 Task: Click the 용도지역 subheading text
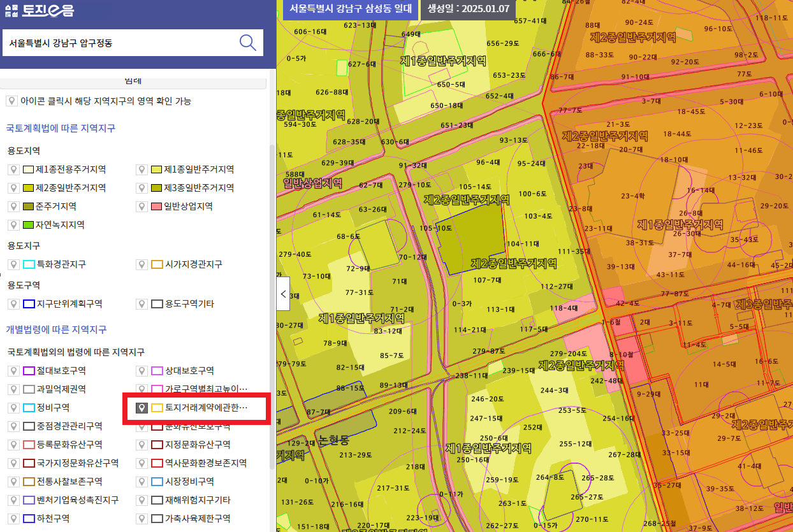coord(24,151)
